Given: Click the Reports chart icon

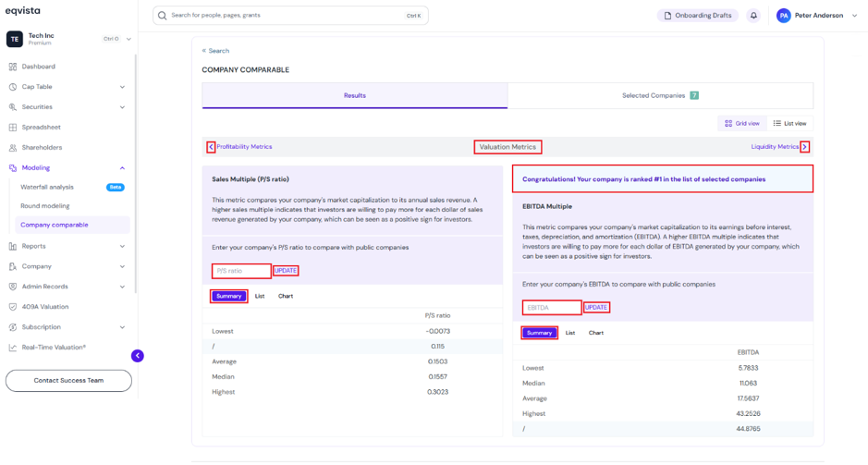Looking at the screenshot, I should pyautogui.click(x=13, y=246).
